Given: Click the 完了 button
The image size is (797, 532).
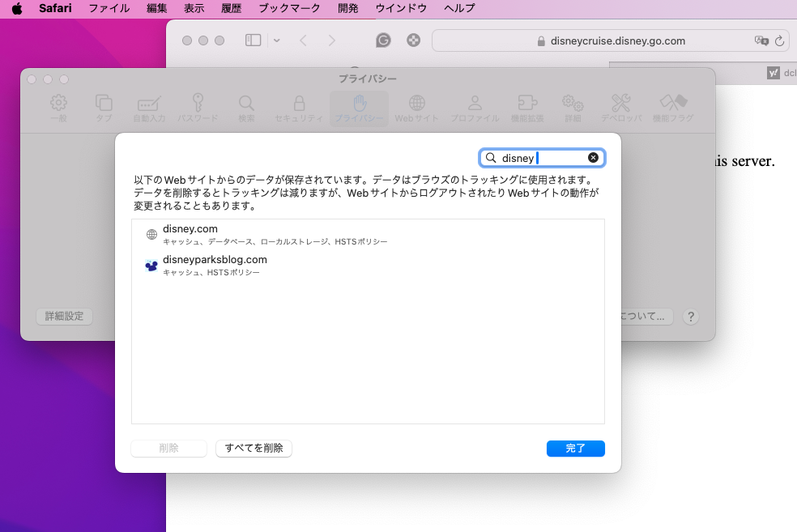Looking at the screenshot, I should click(575, 448).
